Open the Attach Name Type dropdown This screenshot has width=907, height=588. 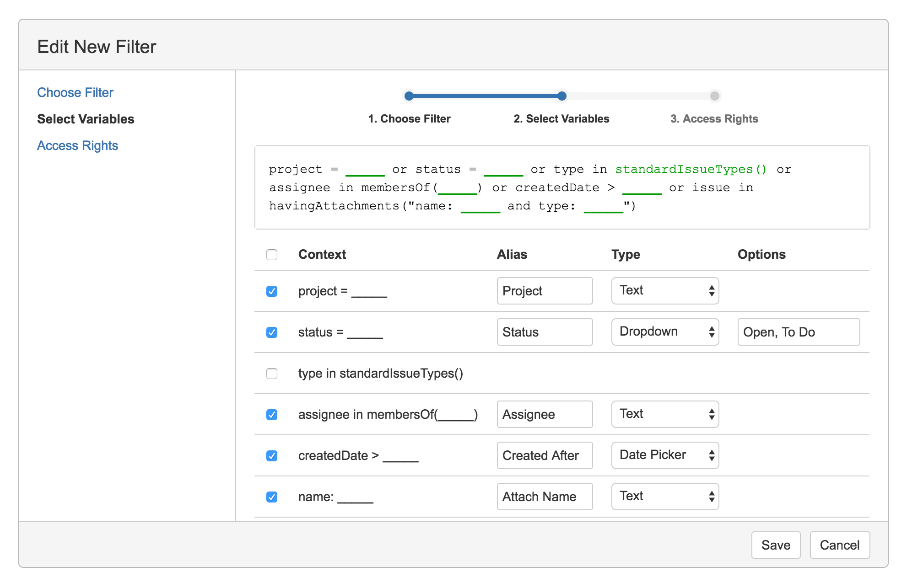coord(664,497)
